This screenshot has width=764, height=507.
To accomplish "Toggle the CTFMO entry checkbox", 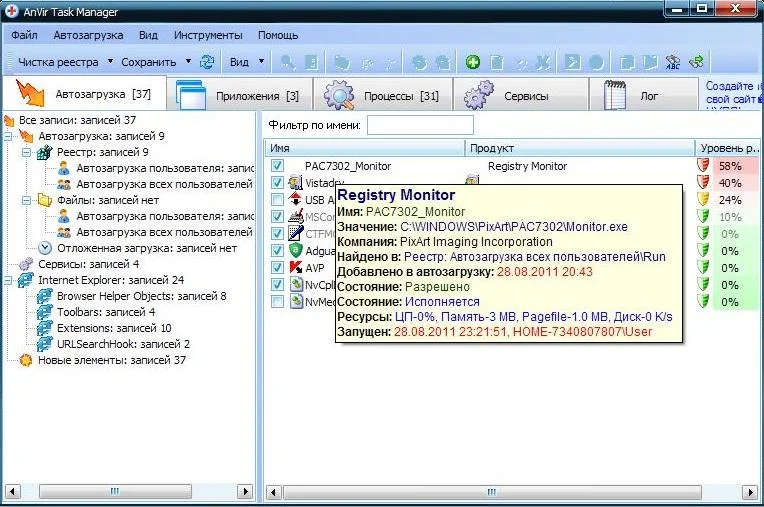I will tap(277, 233).
